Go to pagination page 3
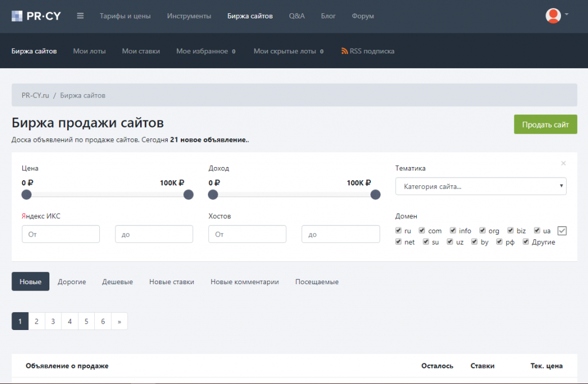The image size is (588, 384). pyautogui.click(x=53, y=321)
